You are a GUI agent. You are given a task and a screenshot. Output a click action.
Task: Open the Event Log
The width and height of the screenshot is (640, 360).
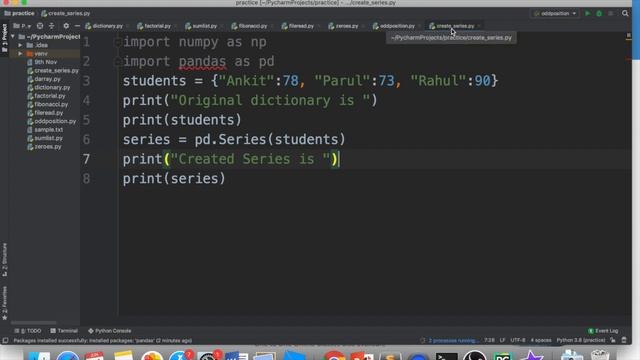pyautogui.click(x=603, y=331)
